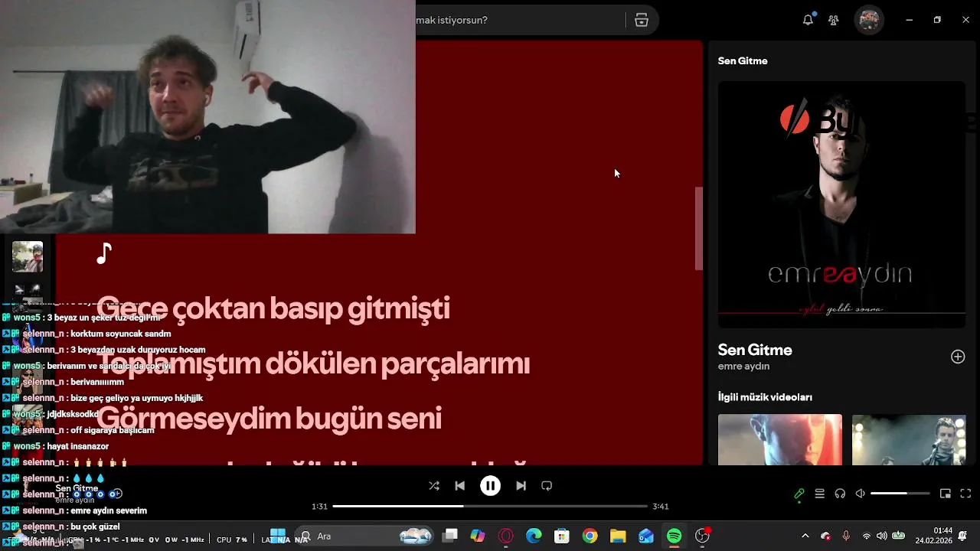This screenshot has height=551, width=980.
Task: Jump to lyric line Toplamıştım dökülen parçalarımı
Action: (313, 364)
